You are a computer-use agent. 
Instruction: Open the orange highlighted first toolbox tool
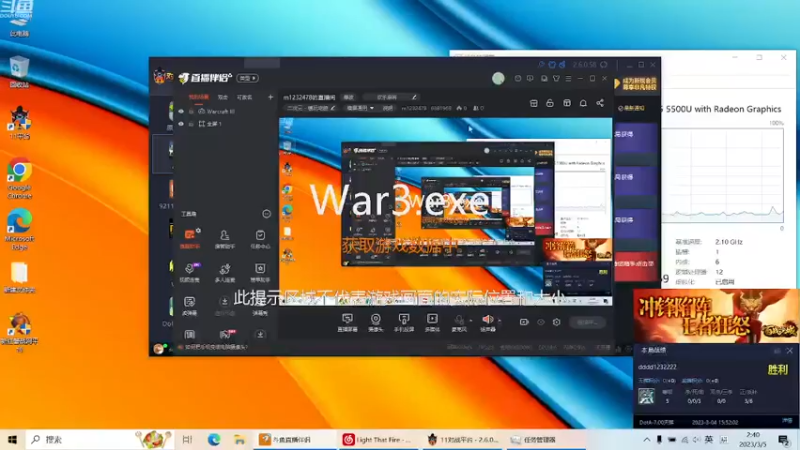tap(190, 238)
